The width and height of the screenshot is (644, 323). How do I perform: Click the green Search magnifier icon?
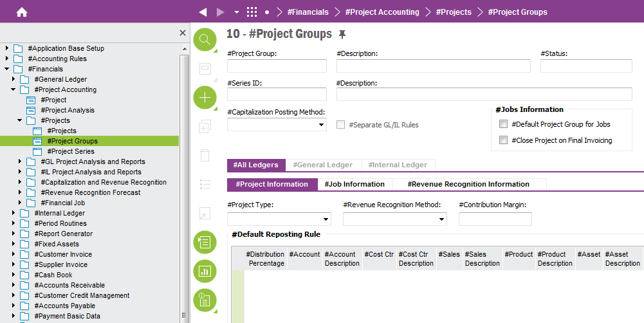click(205, 40)
